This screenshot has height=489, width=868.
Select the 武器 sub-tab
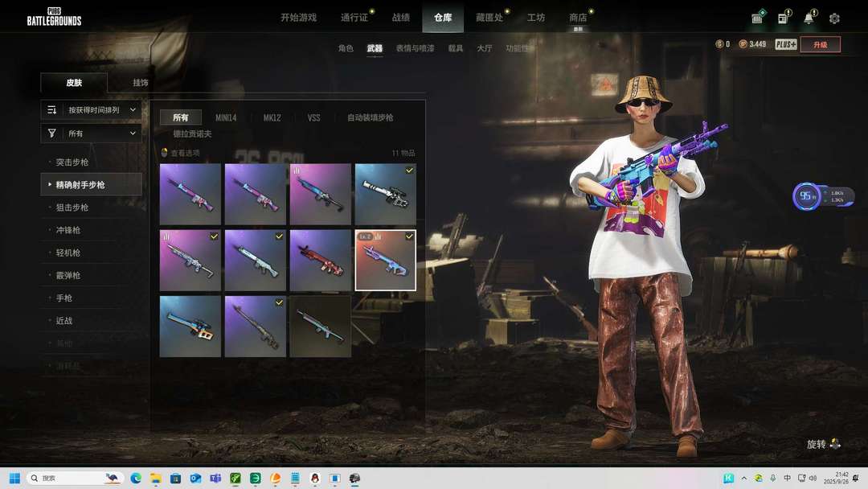(375, 48)
